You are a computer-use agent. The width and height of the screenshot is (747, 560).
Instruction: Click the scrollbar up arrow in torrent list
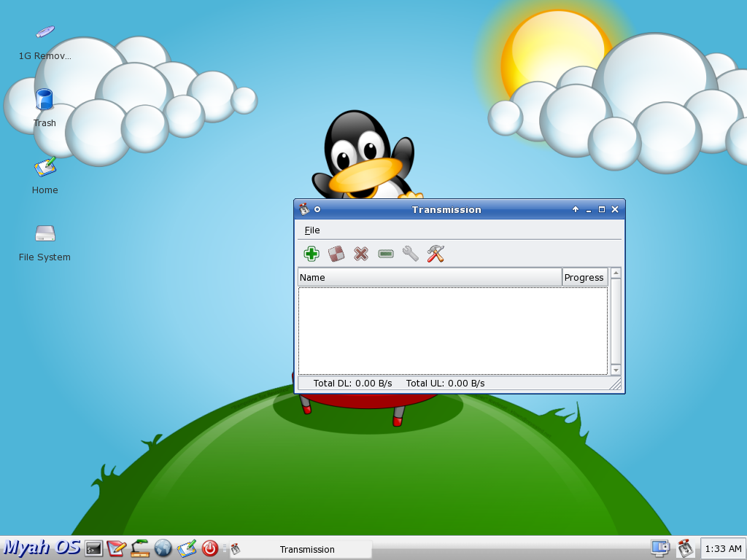tap(616, 273)
